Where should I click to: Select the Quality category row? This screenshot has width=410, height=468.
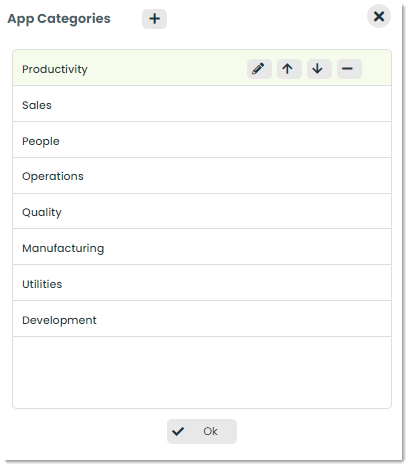pyautogui.click(x=202, y=211)
